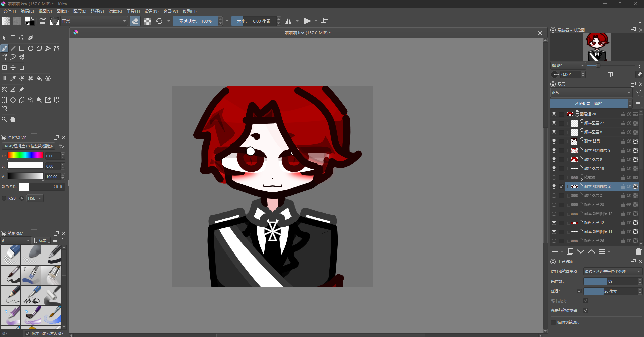Click hue gradient slider
Screen dimensions: 644x337
25,155
